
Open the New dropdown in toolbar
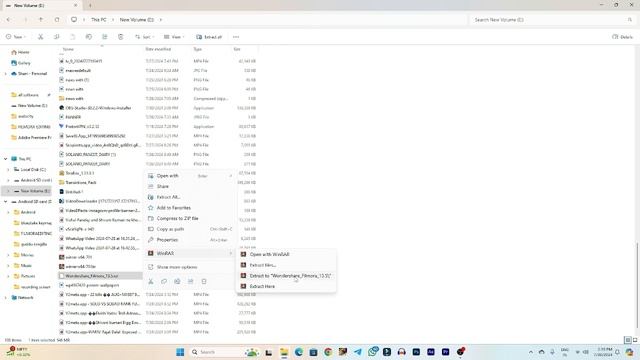tap(16, 37)
